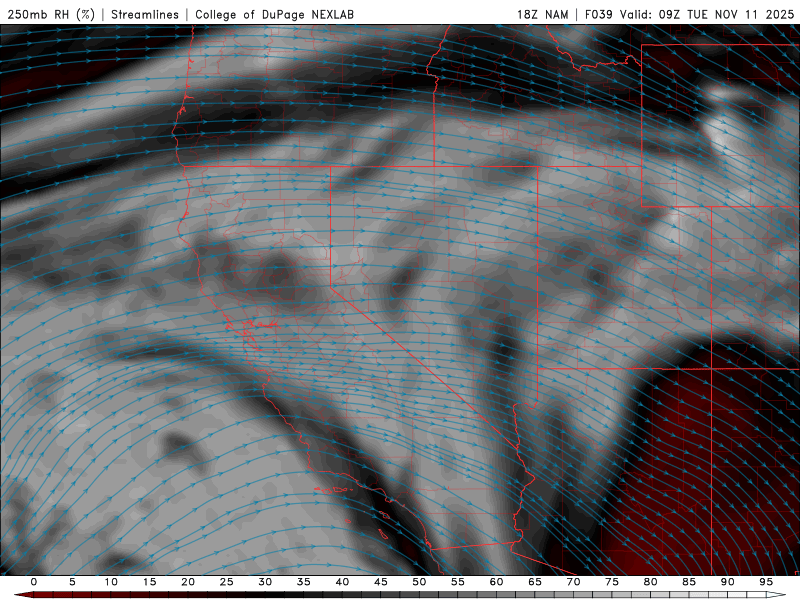800x600 pixels.
Task: Click the colorbar label '75'
Action: tap(612, 582)
